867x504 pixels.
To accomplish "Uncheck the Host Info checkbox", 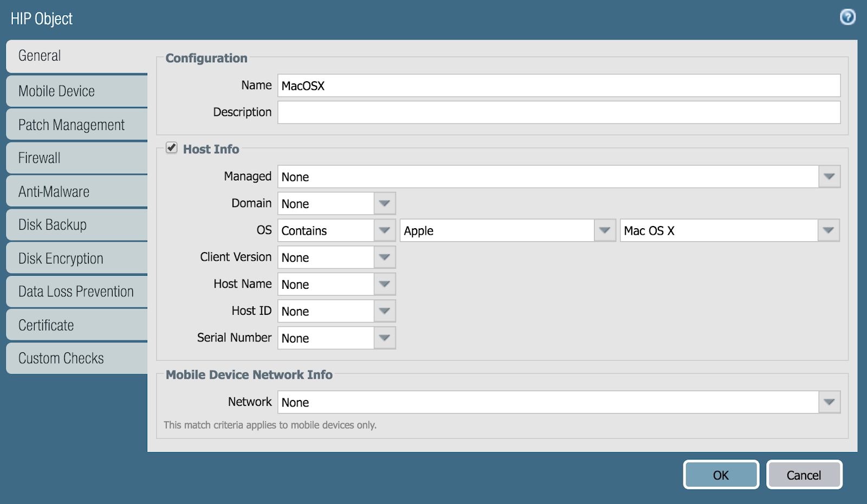I will coord(172,148).
